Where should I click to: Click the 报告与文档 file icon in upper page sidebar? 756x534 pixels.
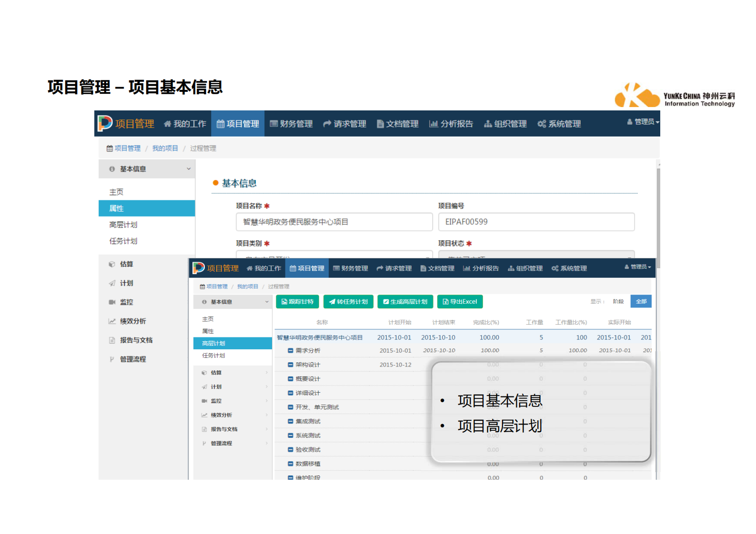pos(112,340)
